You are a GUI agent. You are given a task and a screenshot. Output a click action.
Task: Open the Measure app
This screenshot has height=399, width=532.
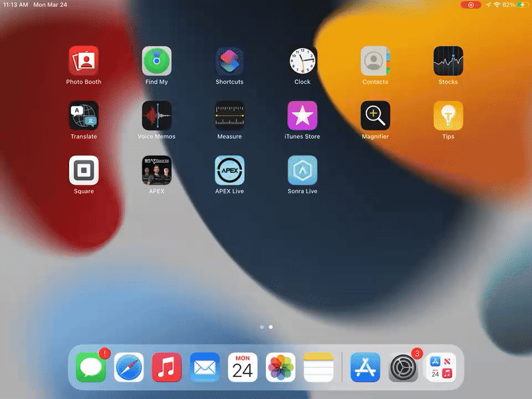(x=229, y=115)
